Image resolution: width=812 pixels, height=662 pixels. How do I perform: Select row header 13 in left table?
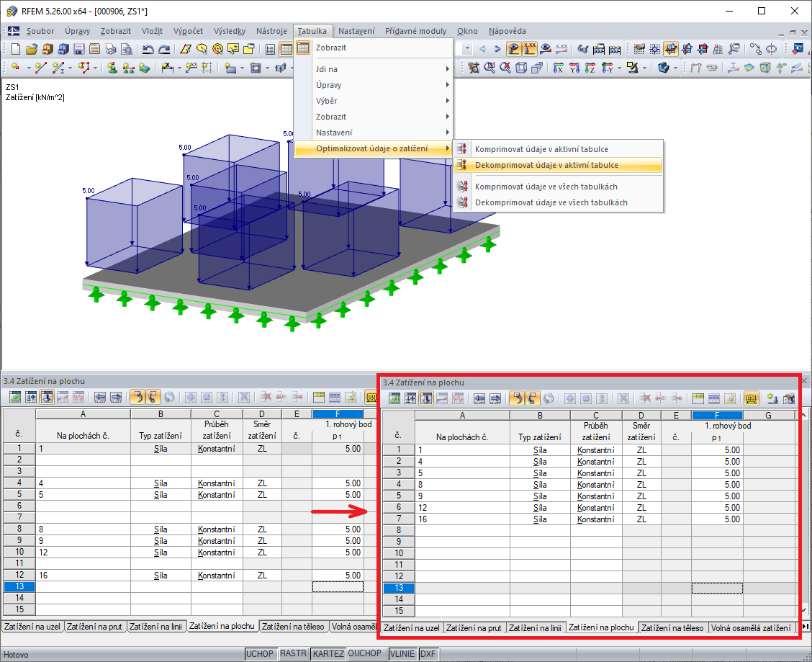click(19, 587)
